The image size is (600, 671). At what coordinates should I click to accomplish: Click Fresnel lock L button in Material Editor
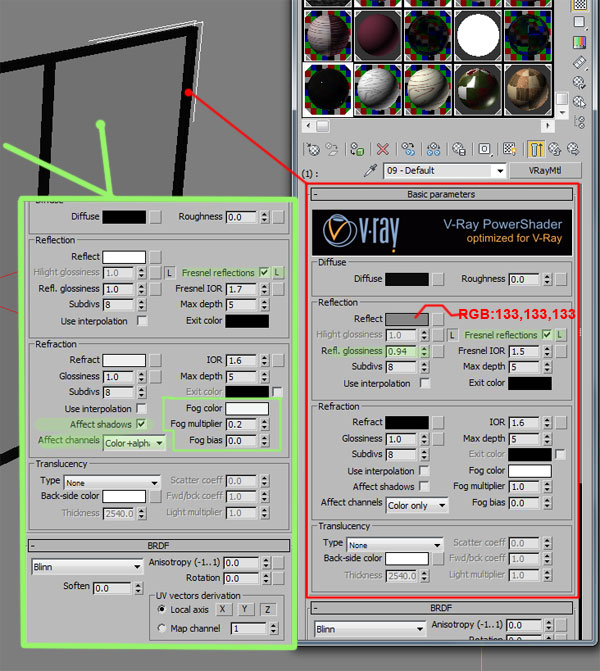point(560,335)
